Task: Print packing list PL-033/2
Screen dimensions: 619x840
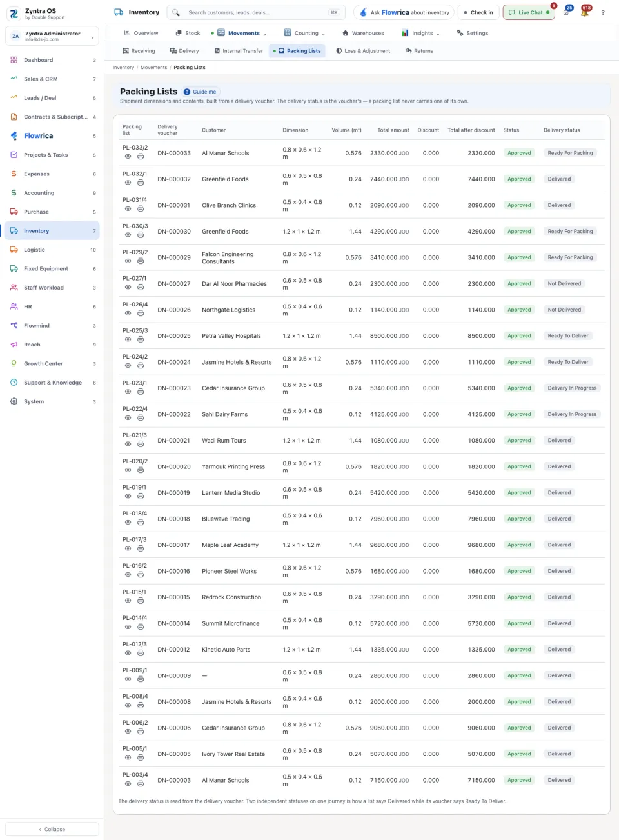Action: (141, 157)
